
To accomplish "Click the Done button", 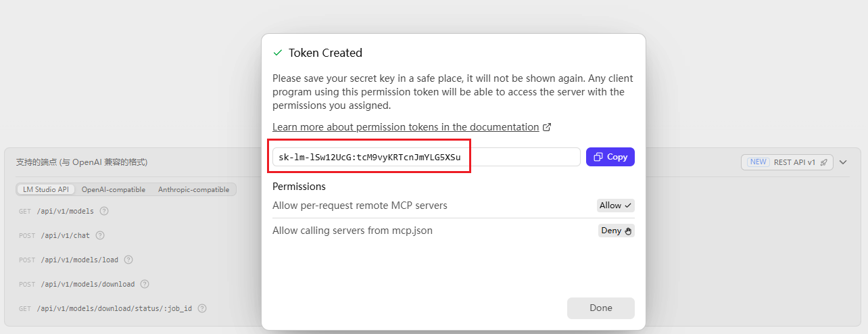I will [601, 308].
